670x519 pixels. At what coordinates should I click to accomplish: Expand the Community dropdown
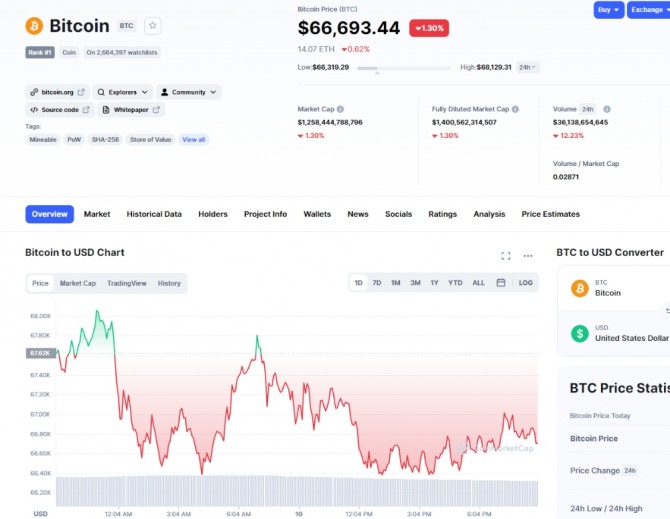[189, 92]
